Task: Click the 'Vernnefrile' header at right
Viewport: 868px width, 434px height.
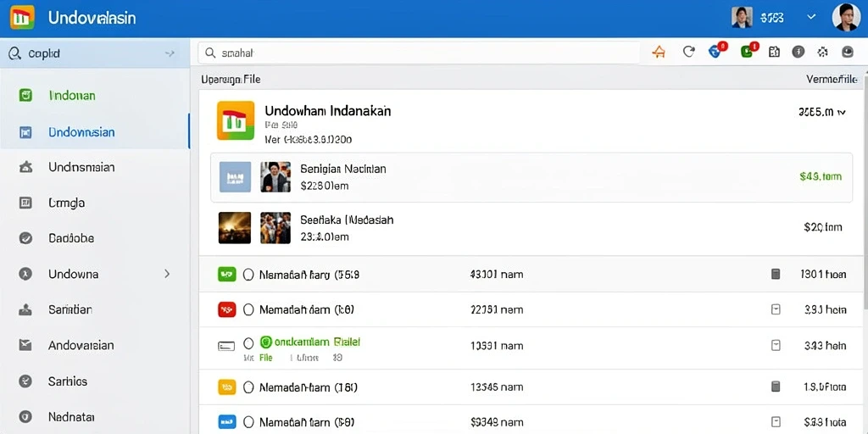Action: [x=832, y=80]
